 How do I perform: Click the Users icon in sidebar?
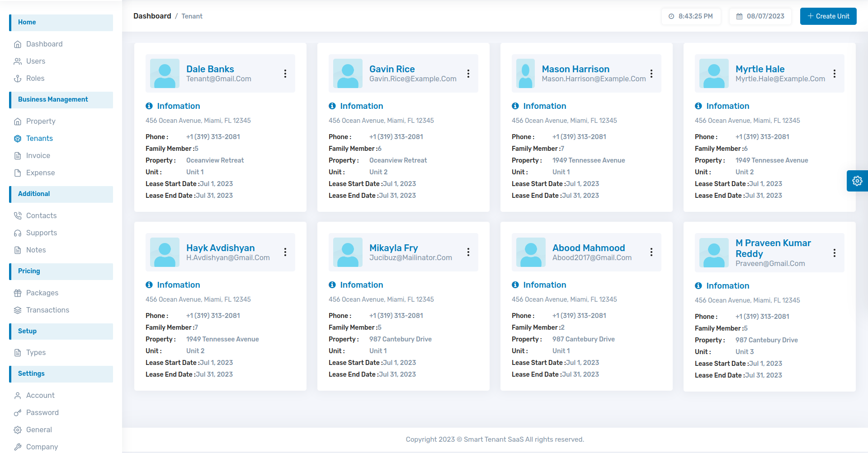click(x=18, y=61)
